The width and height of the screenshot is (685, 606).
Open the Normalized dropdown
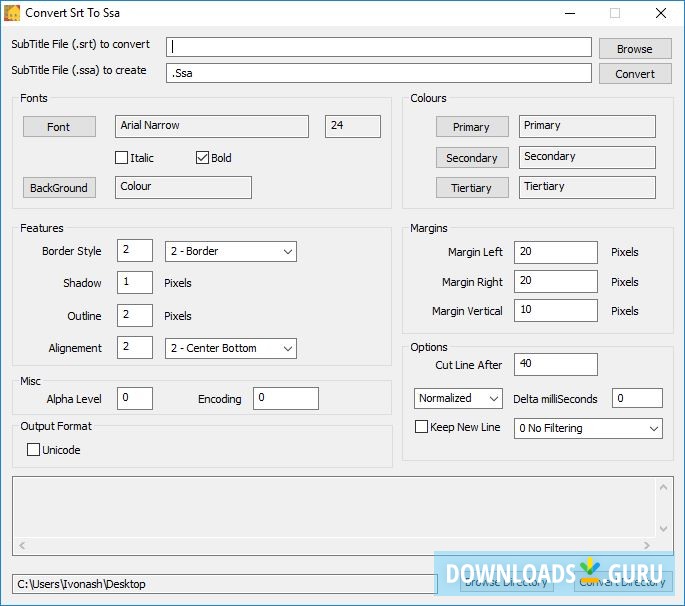pyautogui.click(x=458, y=398)
